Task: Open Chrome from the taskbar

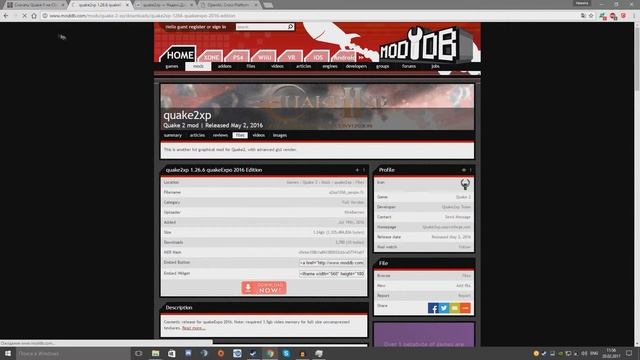Action: point(270,353)
